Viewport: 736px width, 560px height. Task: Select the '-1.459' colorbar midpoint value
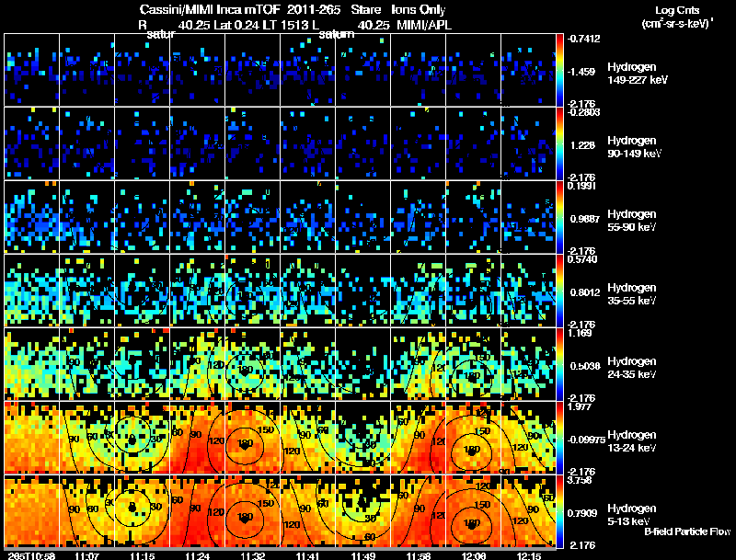click(x=581, y=72)
